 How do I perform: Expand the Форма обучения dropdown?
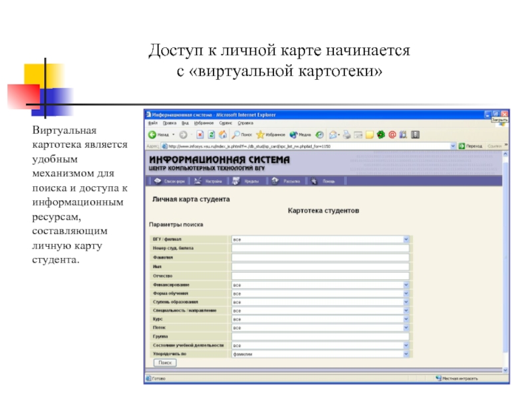(x=406, y=293)
